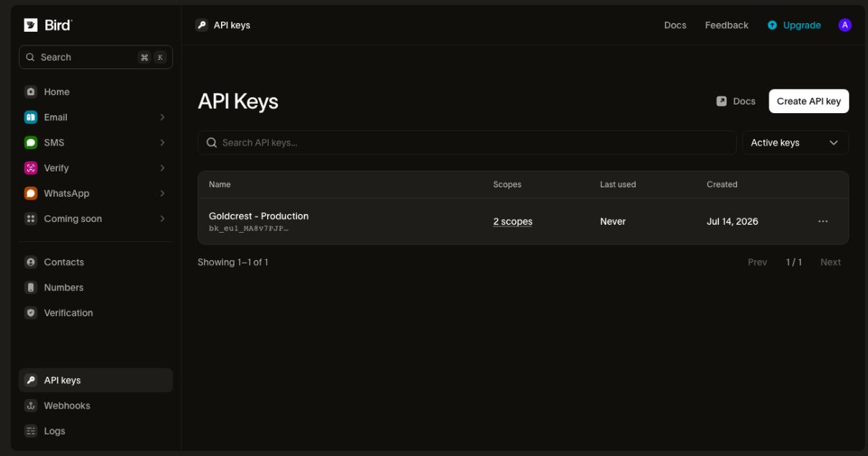Open Verification page from sidebar
The width and height of the screenshot is (868, 456).
[x=96, y=313]
